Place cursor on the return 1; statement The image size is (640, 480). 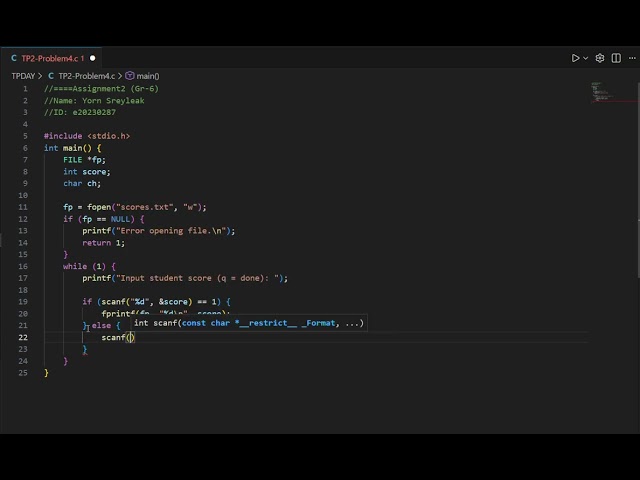[104, 243]
